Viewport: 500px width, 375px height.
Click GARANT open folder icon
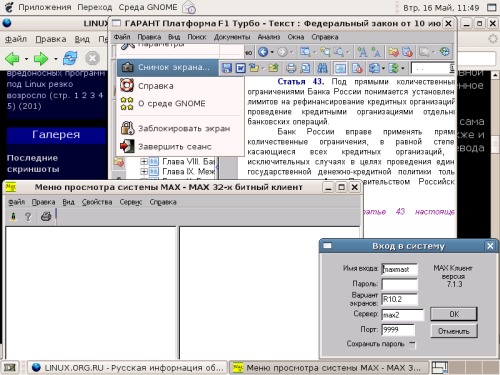click(254, 68)
